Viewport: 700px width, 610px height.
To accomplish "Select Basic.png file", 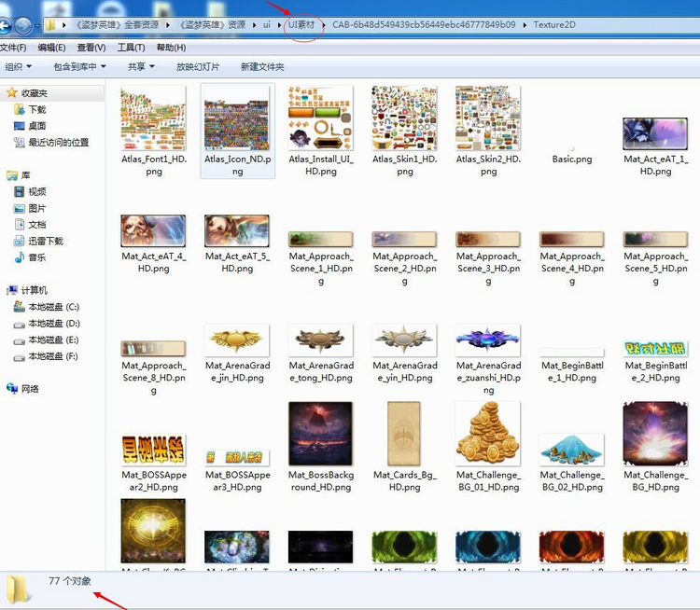I will point(572,159).
